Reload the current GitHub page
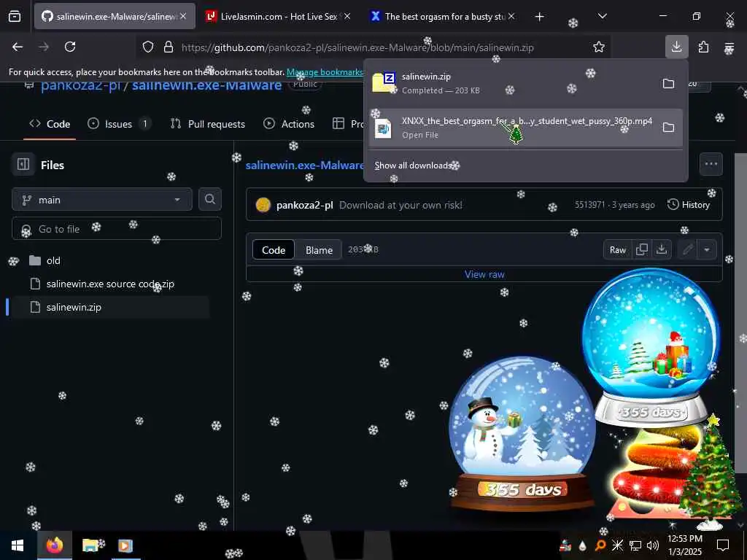Viewport: 747px width, 560px height. [70, 47]
